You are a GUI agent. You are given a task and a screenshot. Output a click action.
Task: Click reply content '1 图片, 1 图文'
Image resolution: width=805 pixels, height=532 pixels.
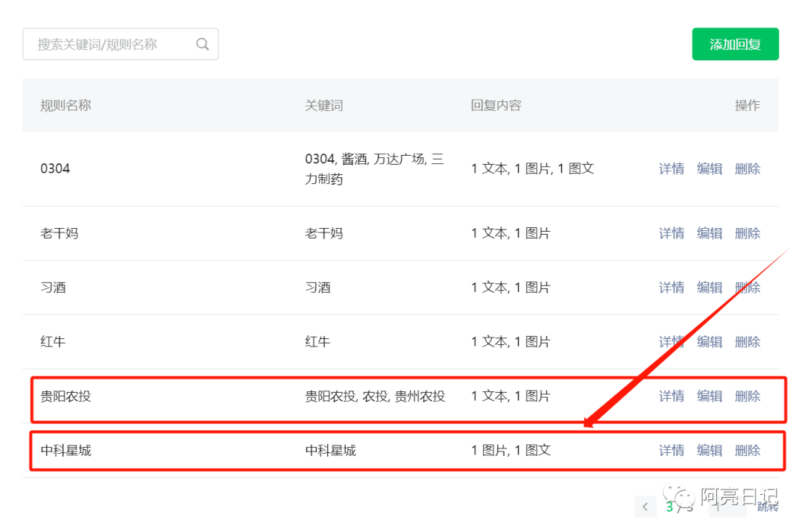511,451
